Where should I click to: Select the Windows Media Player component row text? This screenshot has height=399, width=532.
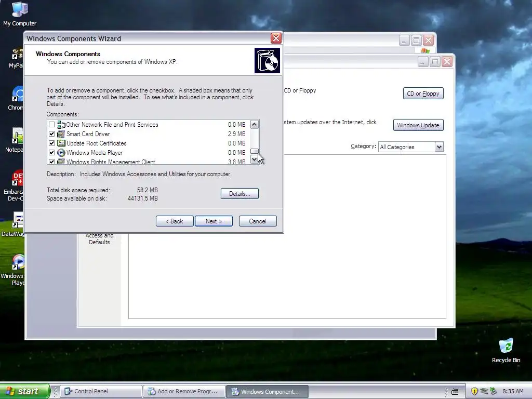95,153
